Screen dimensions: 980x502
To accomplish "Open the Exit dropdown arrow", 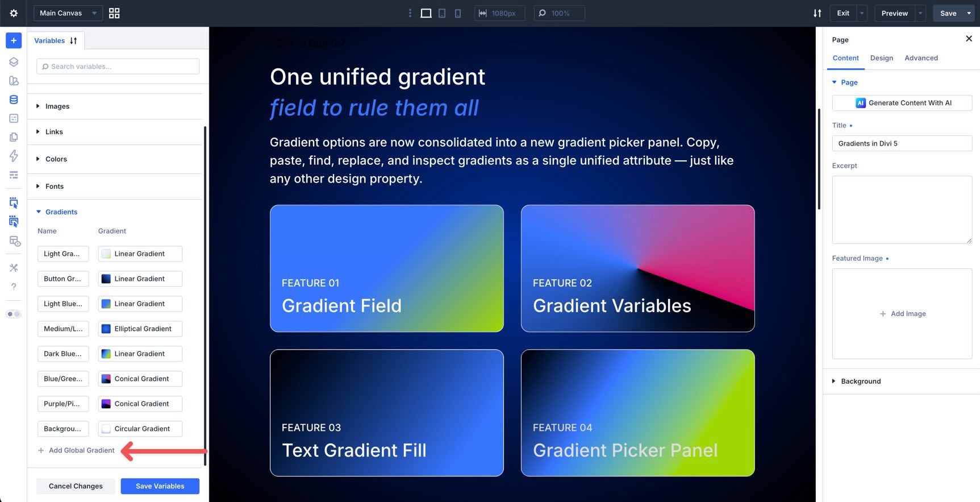I will [862, 13].
